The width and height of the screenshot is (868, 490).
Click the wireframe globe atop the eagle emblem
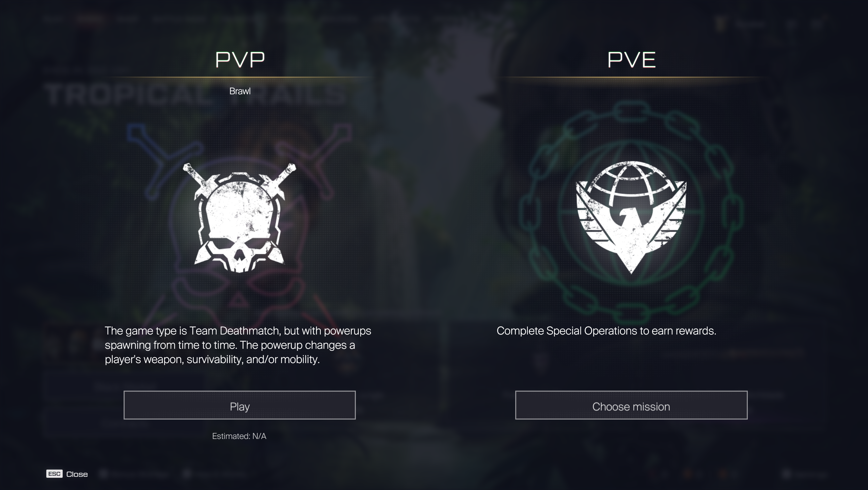point(631,182)
